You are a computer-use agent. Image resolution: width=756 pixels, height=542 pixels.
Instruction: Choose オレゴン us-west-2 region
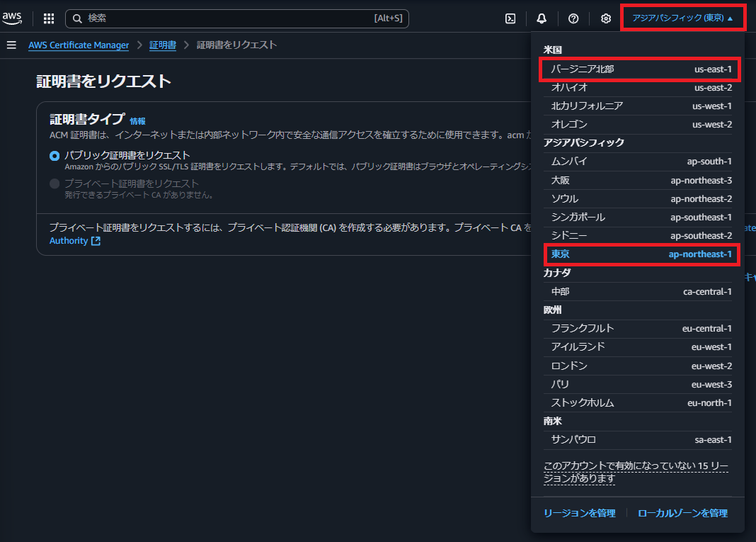(x=638, y=124)
